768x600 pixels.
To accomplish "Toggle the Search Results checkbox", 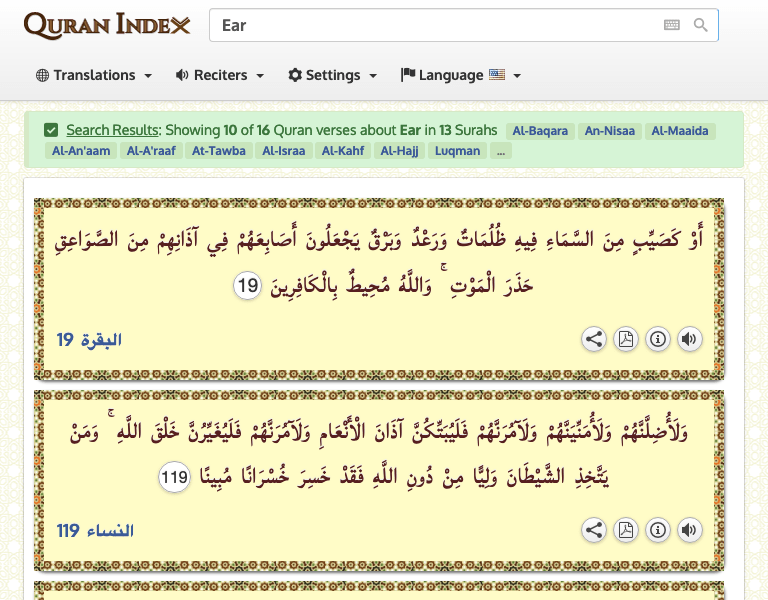I will 51,130.
